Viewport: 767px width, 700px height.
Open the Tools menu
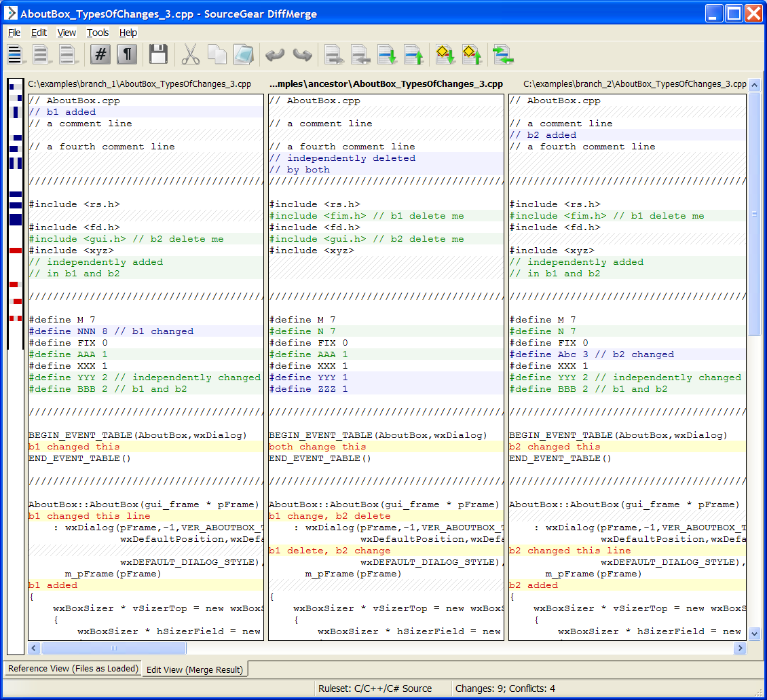[x=98, y=33]
